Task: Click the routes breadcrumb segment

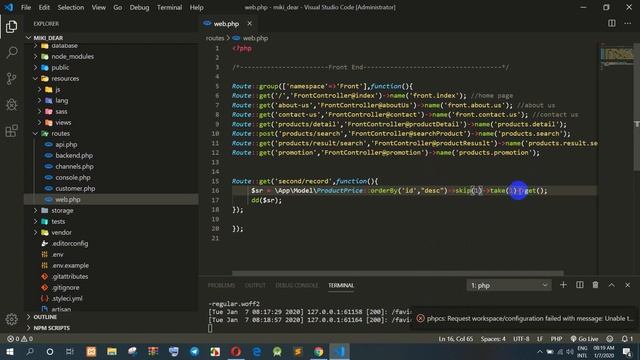Action: click(x=215, y=38)
